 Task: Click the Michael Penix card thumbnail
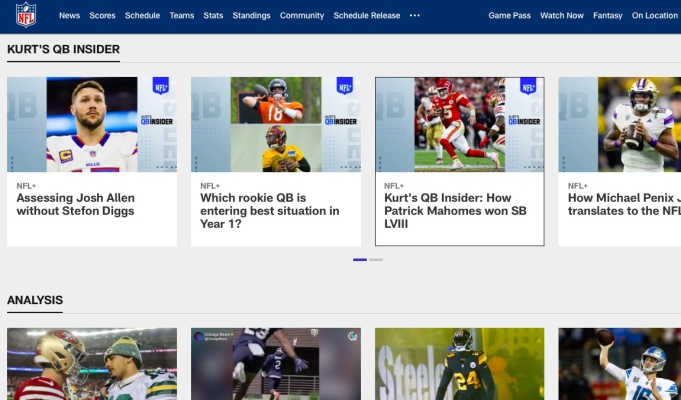click(x=620, y=125)
